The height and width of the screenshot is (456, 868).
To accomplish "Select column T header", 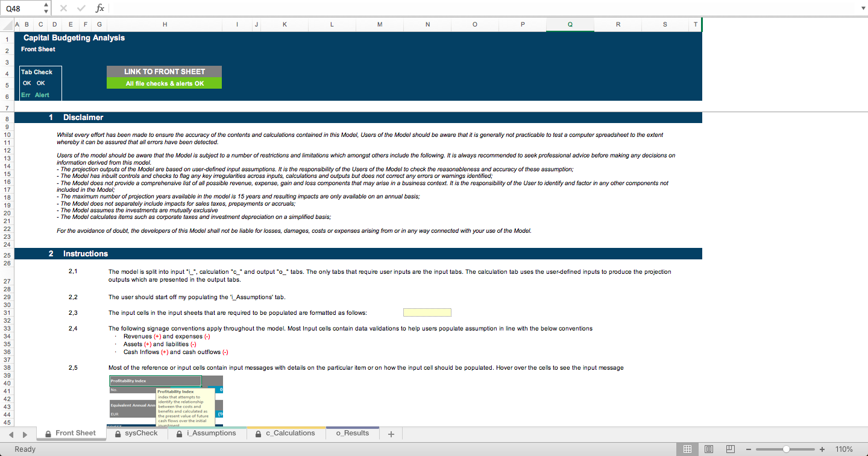I will tap(695, 24).
